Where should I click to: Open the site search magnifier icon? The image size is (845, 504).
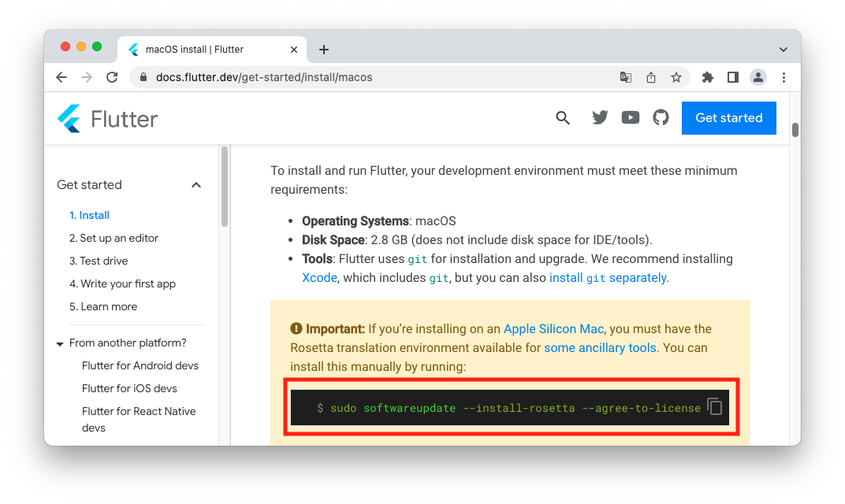(x=563, y=118)
